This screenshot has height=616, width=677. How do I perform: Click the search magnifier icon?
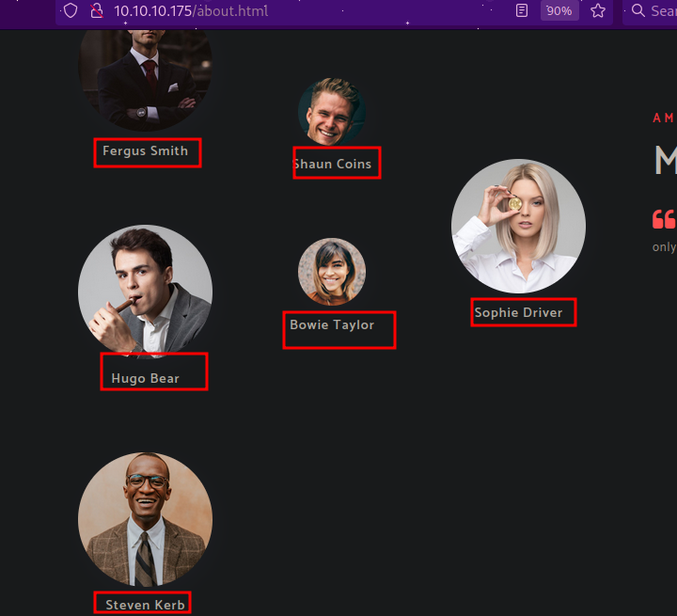pos(638,11)
